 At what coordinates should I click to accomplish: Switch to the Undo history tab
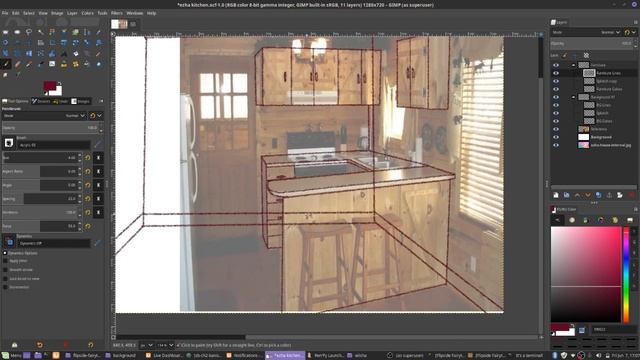(60, 101)
